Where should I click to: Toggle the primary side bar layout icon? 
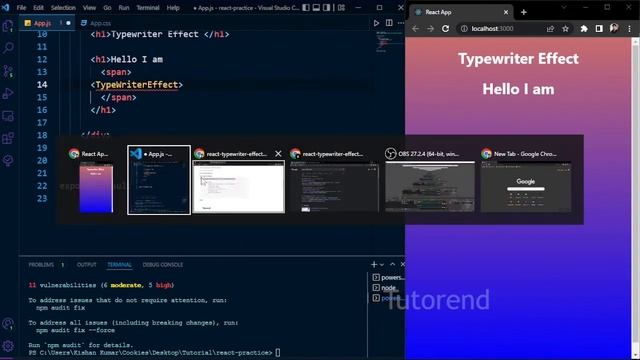click(306, 7)
